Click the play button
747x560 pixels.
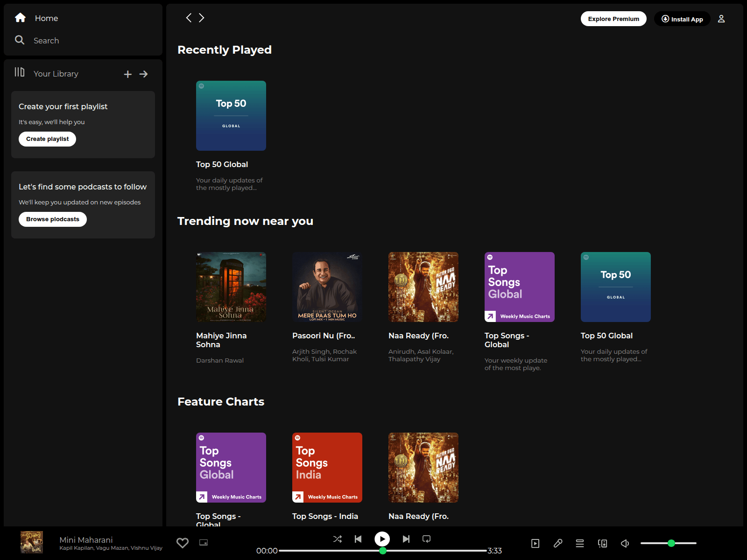(x=382, y=539)
